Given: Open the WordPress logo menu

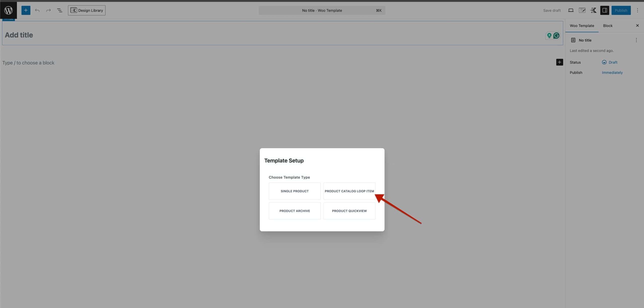Looking at the screenshot, I should 8,10.
